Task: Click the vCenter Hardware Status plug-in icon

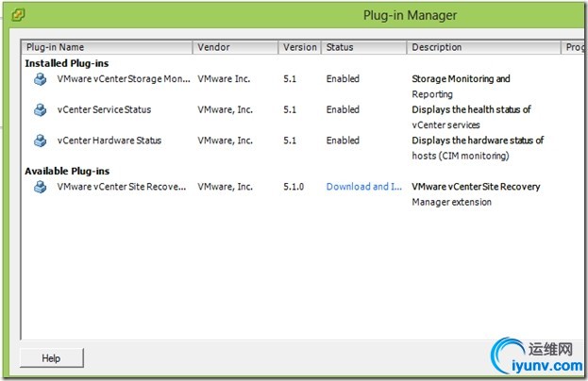Action: pos(40,141)
